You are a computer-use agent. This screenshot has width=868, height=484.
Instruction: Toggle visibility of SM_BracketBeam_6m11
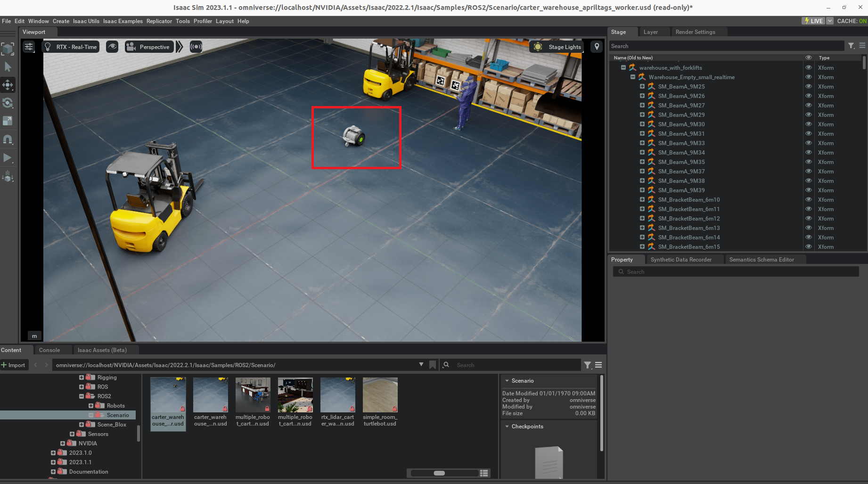tap(809, 209)
